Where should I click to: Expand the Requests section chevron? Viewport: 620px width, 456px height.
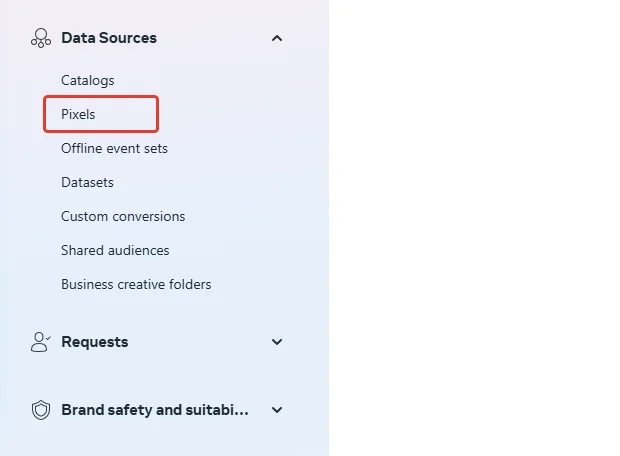[x=277, y=342]
